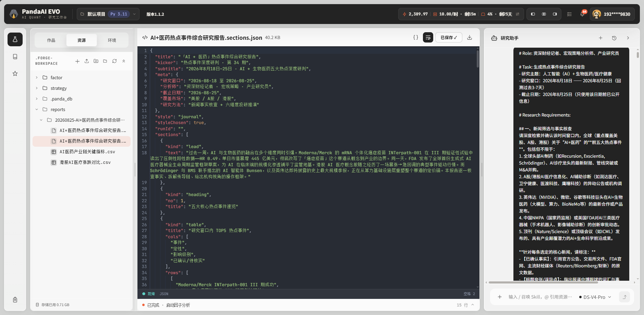Open 港股AI医疗涨跌对比.csv
This screenshot has height=315, width=644.
click(x=82, y=162)
